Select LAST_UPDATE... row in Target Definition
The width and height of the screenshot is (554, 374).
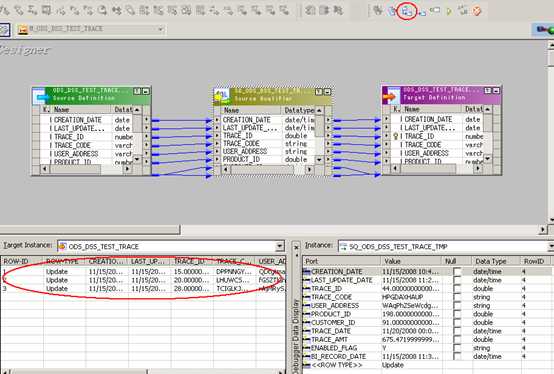438,127
